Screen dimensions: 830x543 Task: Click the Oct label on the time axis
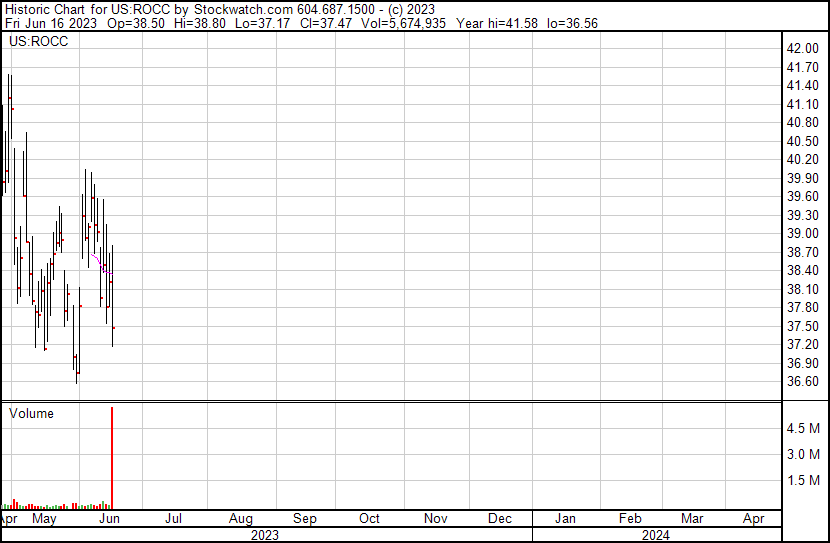[x=369, y=519]
